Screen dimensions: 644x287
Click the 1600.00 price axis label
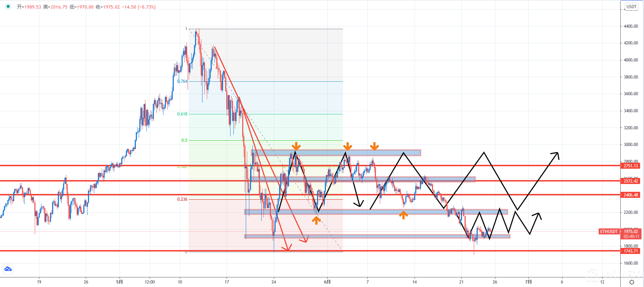tap(631, 263)
